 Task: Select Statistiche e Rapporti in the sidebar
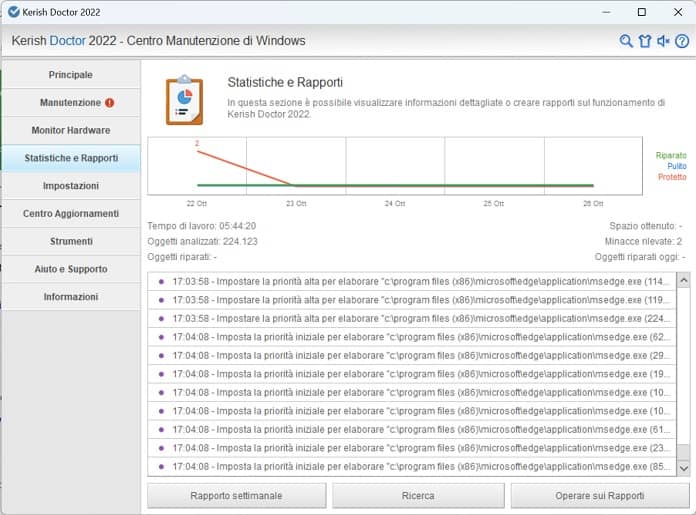pyautogui.click(x=71, y=158)
